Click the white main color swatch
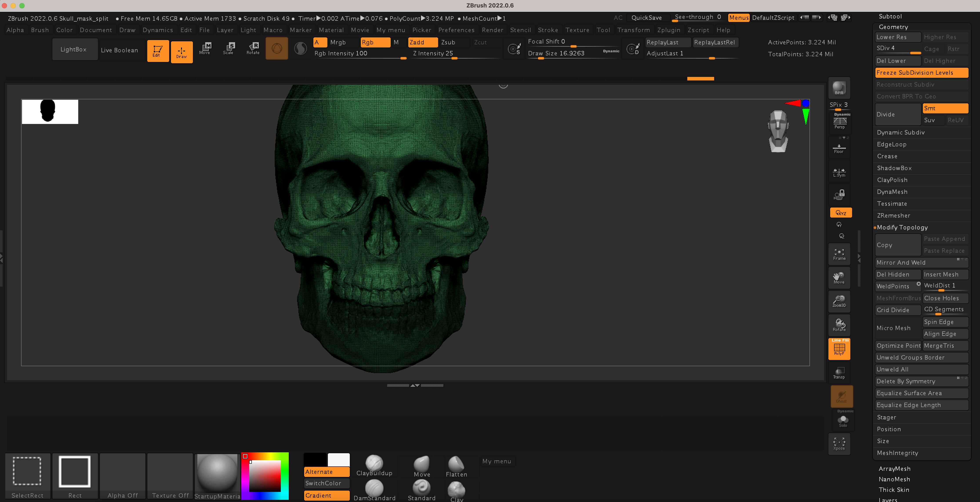Screen dimensions: 980x502 (x=339, y=459)
